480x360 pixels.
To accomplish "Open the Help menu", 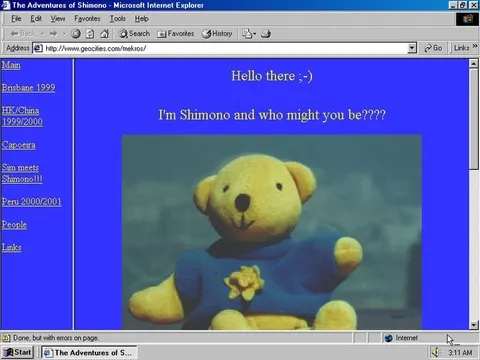I will tap(142, 19).
